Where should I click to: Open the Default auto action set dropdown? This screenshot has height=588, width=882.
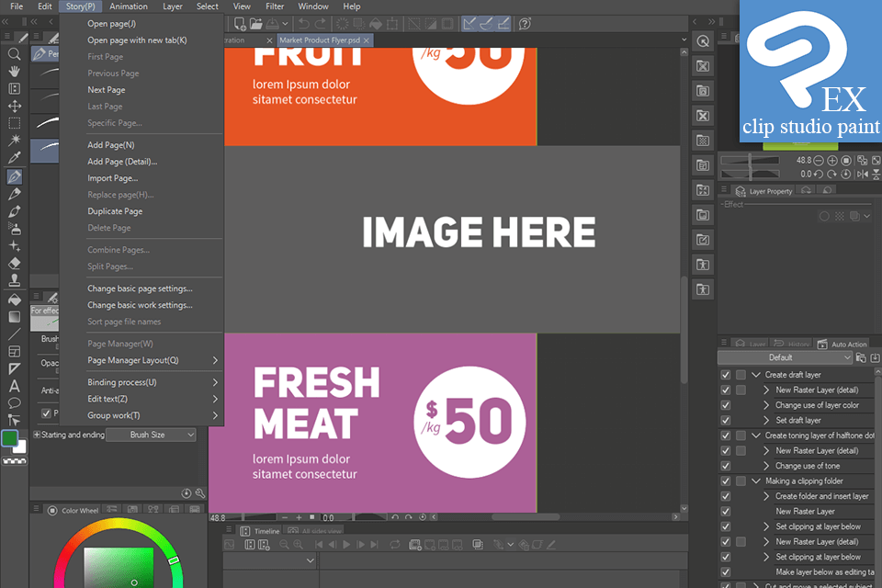[782, 356]
